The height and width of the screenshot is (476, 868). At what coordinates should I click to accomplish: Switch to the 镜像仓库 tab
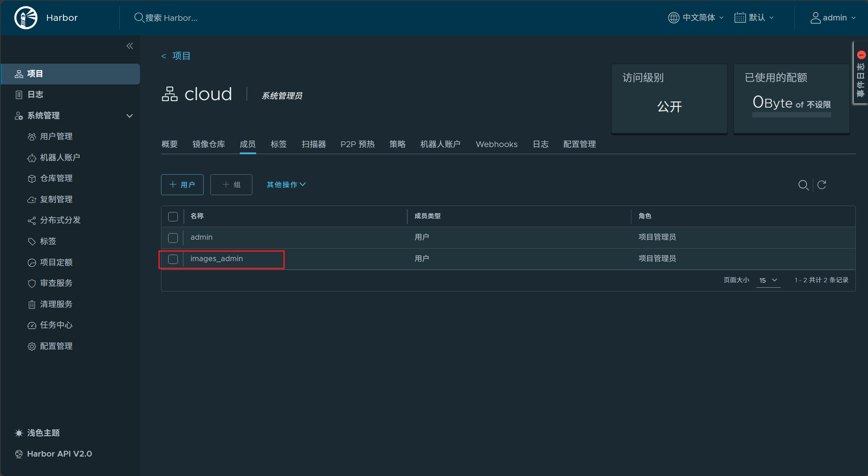click(208, 144)
